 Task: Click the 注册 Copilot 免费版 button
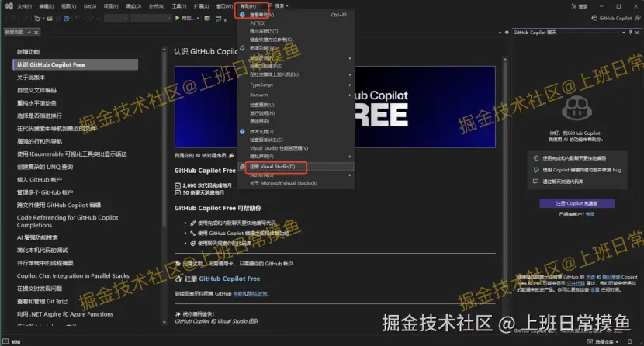[x=576, y=203]
